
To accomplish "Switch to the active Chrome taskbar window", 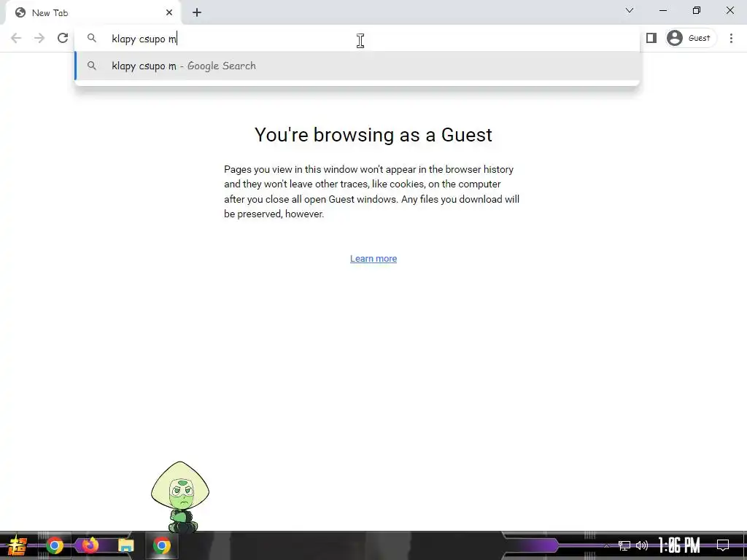I will pos(162,545).
